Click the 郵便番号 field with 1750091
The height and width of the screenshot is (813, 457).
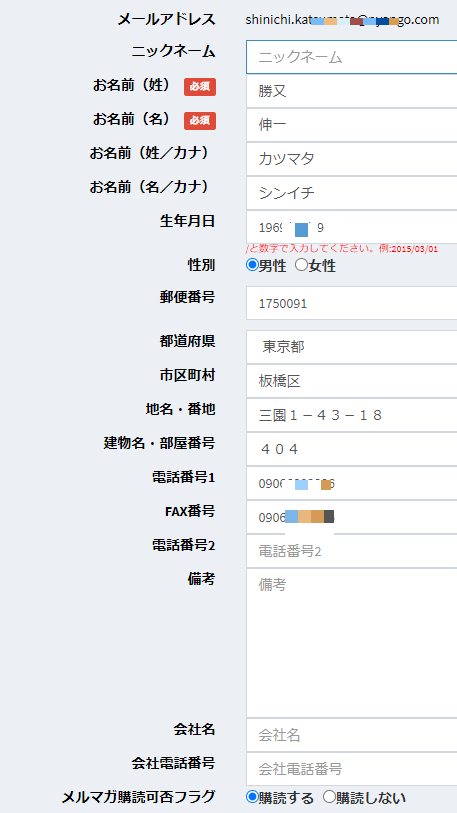(x=352, y=303)
